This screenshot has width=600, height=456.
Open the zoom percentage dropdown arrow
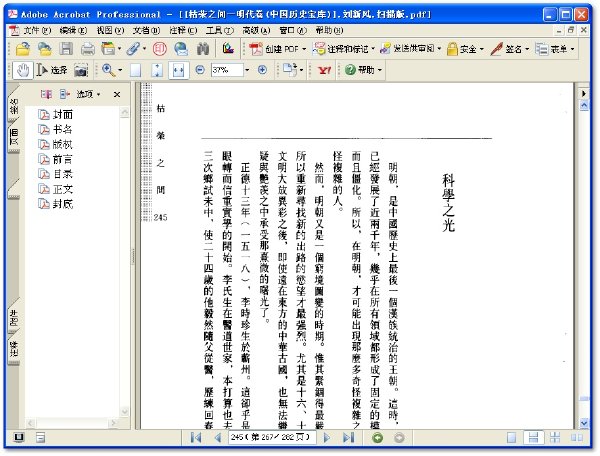[247, 70]
